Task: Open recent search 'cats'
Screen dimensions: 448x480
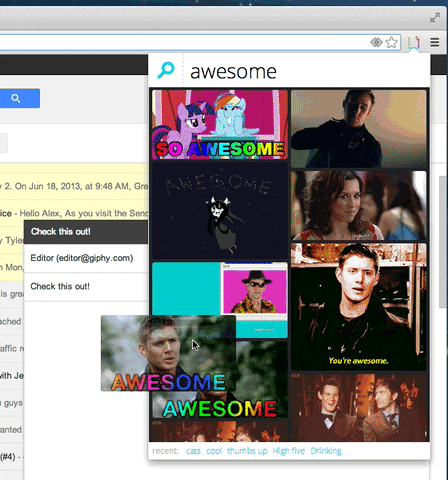Action: click(x=193, y=451)
